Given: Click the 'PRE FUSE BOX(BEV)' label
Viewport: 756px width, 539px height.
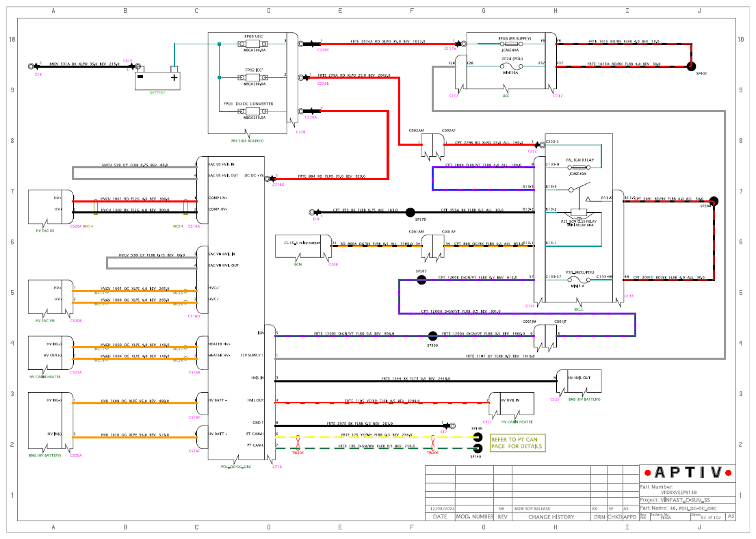Looking at the screenshot, I should pyautogui.click(x=248, y=141).
